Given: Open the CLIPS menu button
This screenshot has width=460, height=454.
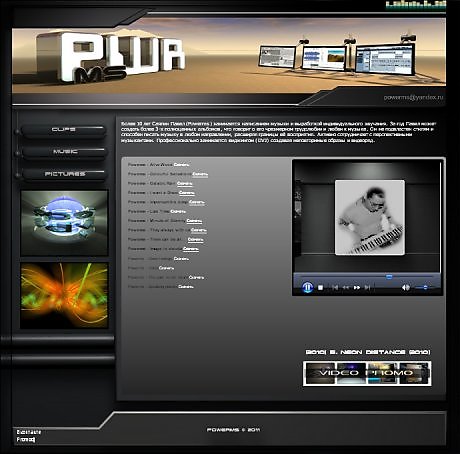Looking at the screenshot, I should [x=64, y=130].
